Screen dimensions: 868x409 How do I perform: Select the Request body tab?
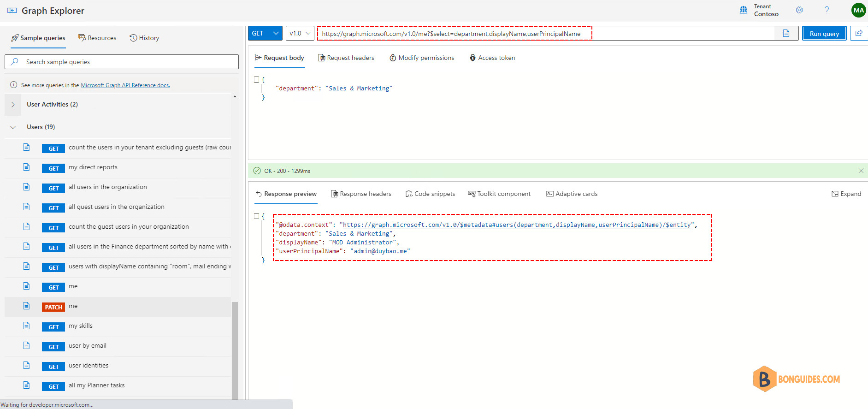coord(279,58)
